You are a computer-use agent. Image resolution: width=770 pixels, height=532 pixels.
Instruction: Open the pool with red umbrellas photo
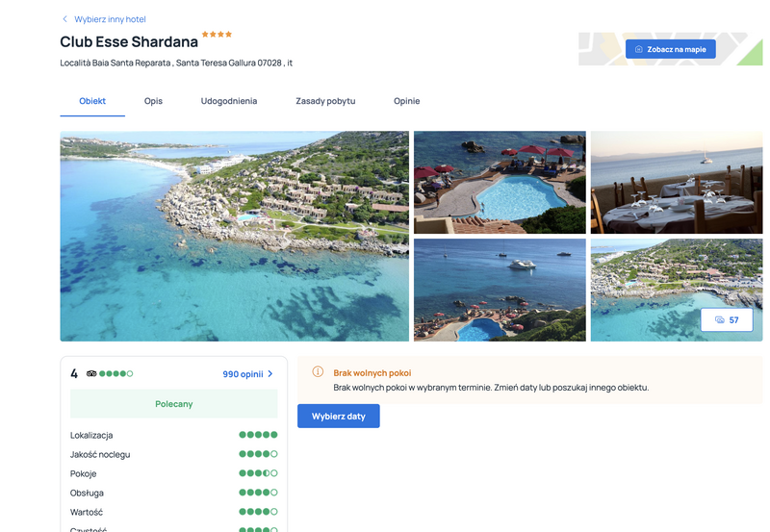coord(500,182)
